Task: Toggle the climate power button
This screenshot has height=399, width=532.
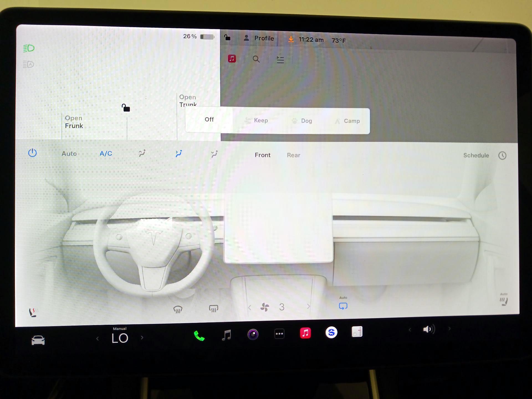Action: click(x=32, y=153)
